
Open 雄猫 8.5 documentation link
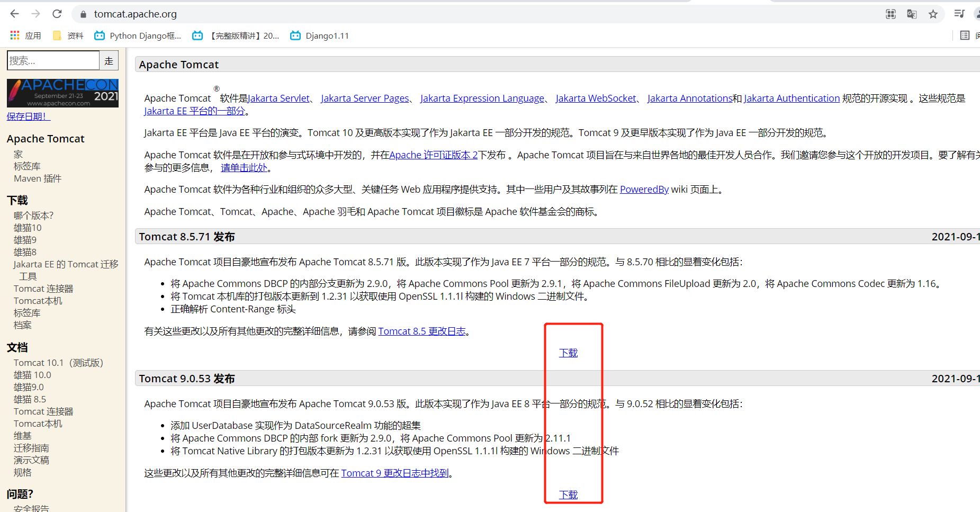click(x=30, y=399)
